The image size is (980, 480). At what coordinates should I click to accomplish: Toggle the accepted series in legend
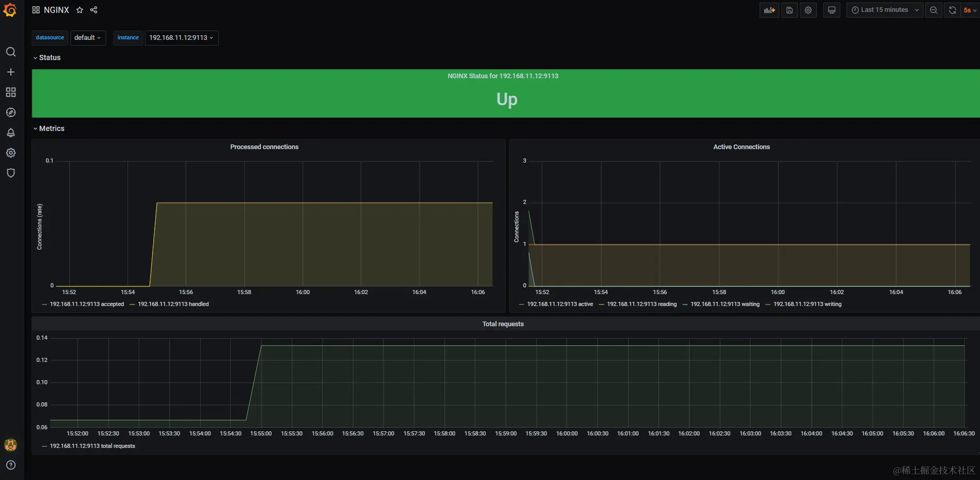(87, 304)
